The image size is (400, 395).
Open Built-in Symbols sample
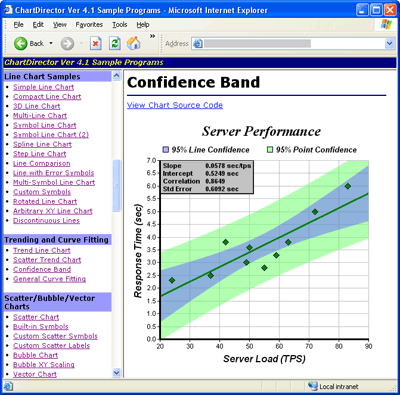[41, 327]
